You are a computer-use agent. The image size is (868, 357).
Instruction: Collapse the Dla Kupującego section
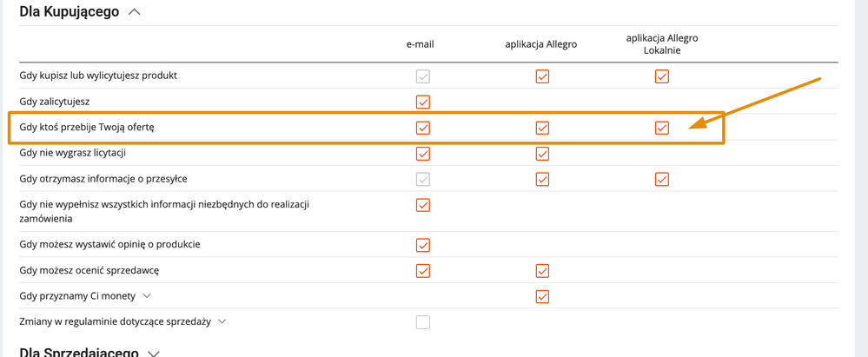[x=134, y=11]
